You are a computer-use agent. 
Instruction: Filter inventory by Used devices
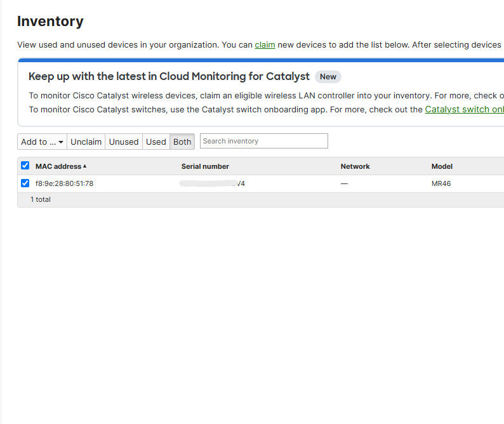coord(156,142)
